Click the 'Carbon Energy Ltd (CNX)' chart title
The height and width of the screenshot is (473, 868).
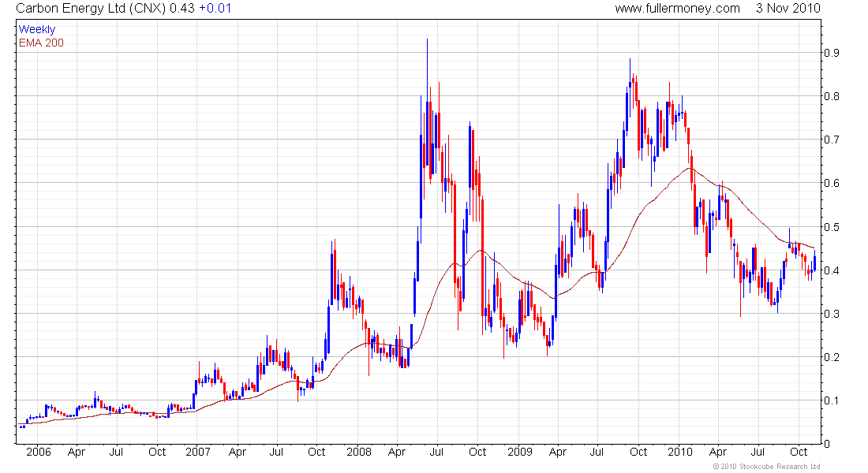tap(92, 9)
